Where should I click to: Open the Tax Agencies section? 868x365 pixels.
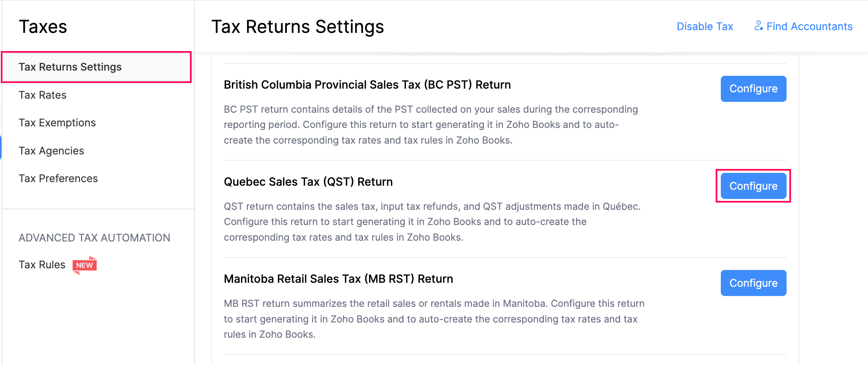tap(51, 150)
